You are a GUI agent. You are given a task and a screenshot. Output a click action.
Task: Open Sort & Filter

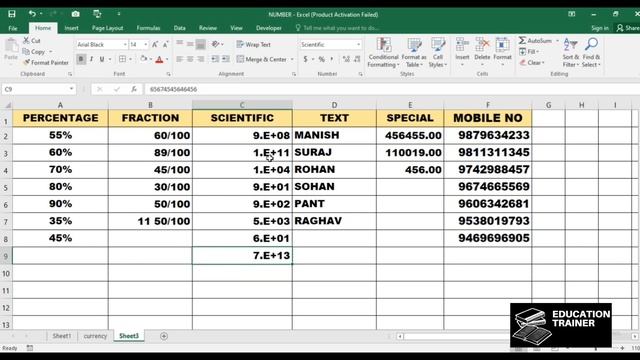570,53
